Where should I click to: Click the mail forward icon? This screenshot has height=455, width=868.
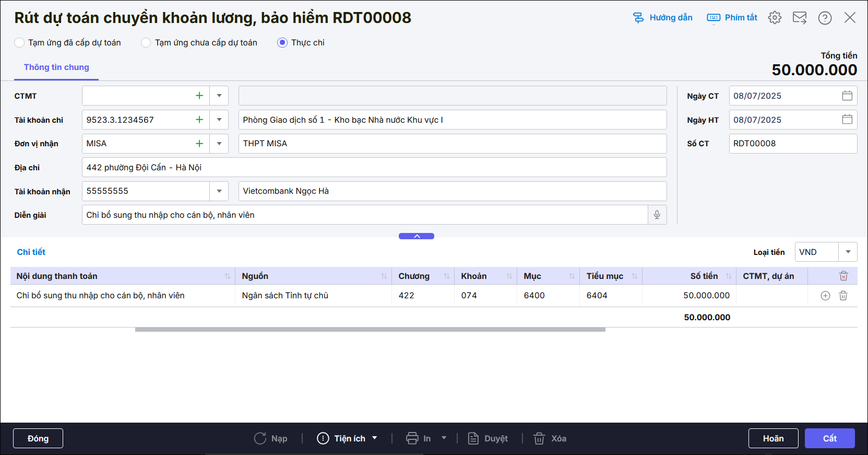click(x=800, y=18)
